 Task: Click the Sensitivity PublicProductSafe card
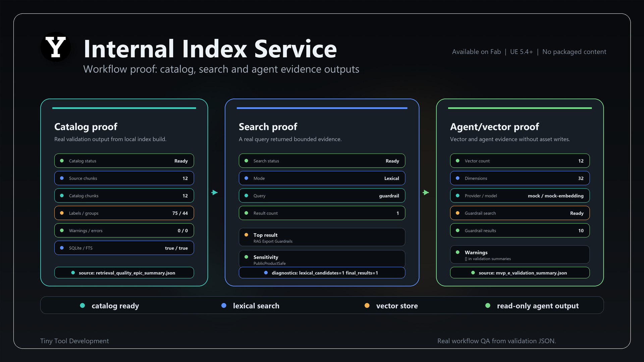(x=322, y=259)
